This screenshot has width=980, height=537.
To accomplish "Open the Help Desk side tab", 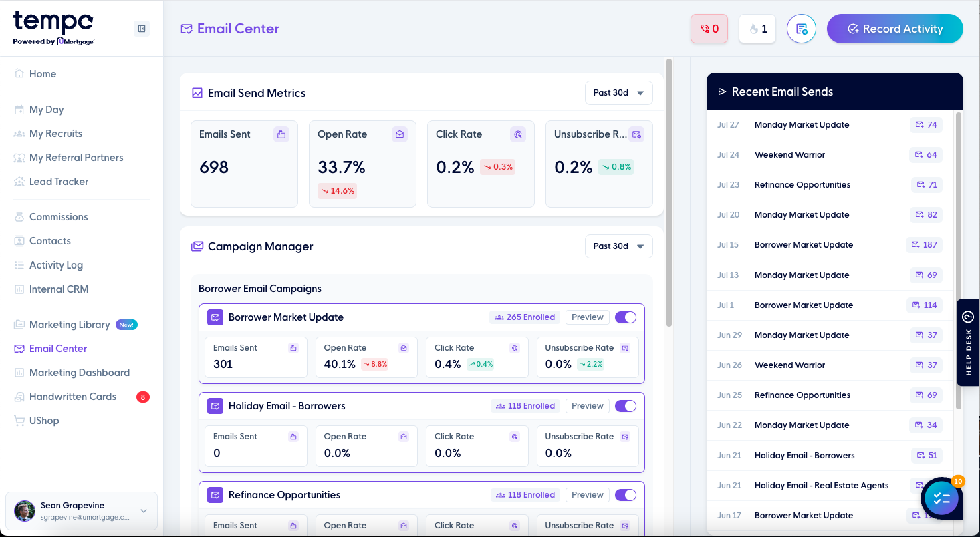I will pyautogui.click(x=968, y=342).
